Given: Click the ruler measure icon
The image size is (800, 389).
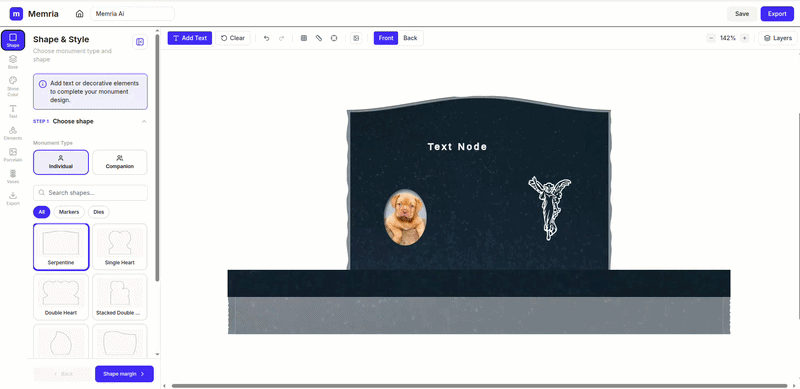Looking at the screenshot, I should click(x=319, y=38).
